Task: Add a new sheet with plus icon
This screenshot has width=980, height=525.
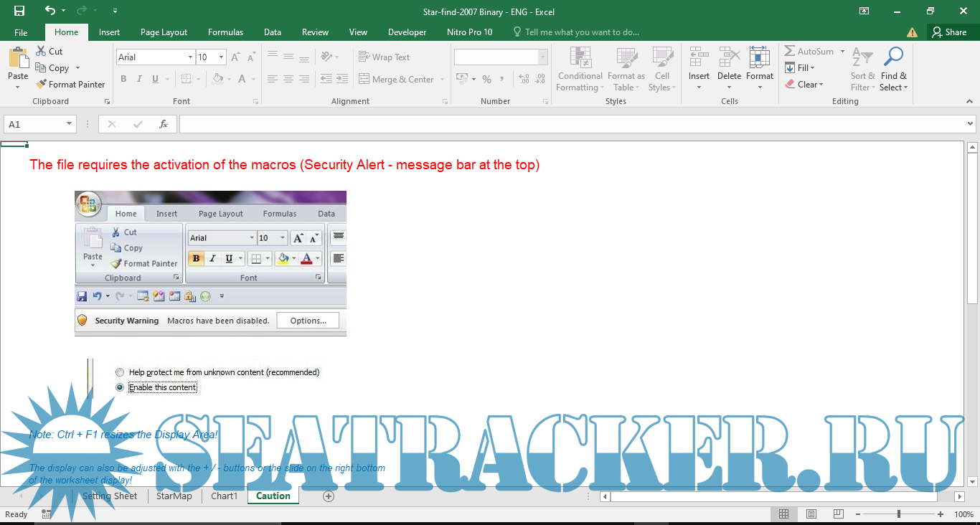Action: [329, 496]
